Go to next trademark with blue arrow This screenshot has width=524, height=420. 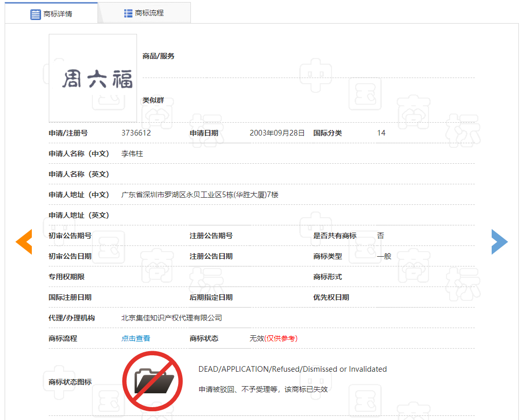click(499, 241)
